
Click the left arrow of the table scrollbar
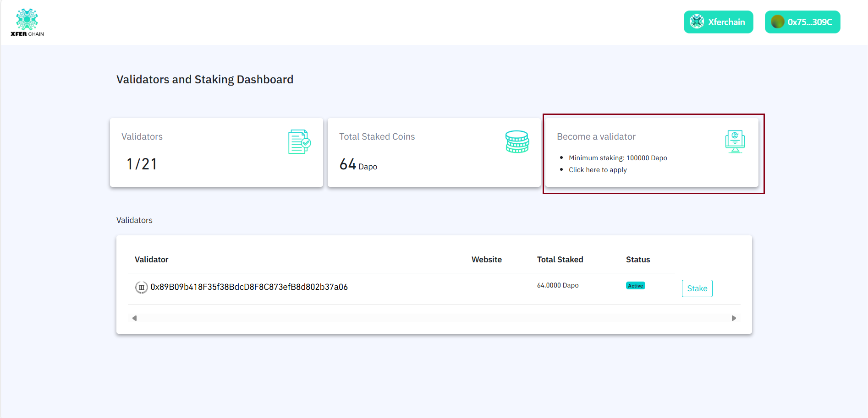pos(134,318)
